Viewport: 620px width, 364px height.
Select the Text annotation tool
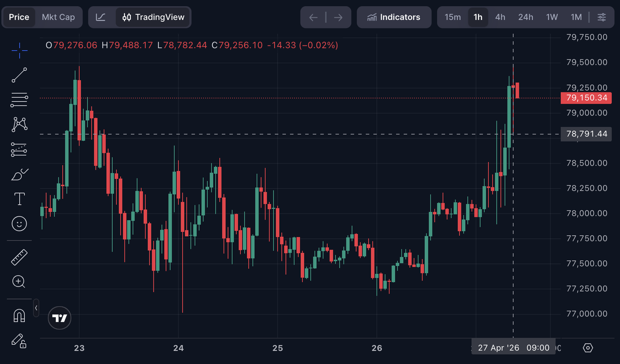point(19,199)
